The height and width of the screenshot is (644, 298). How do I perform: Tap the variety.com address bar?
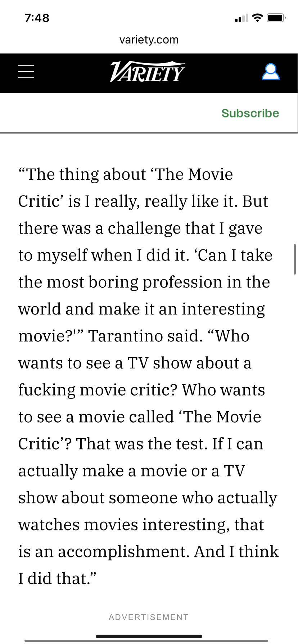149,40
